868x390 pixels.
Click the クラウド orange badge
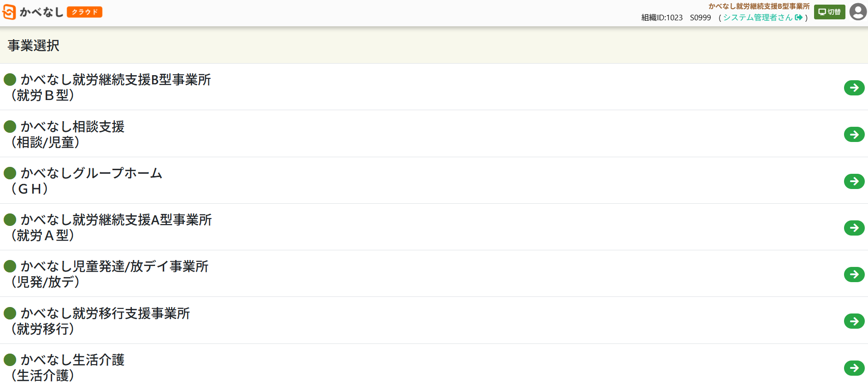(x=84, y=12)
